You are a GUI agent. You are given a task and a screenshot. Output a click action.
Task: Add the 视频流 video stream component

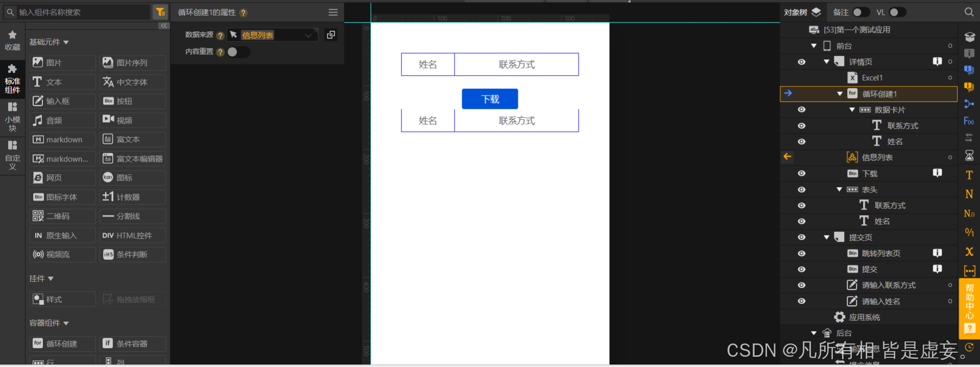(62, 255)
